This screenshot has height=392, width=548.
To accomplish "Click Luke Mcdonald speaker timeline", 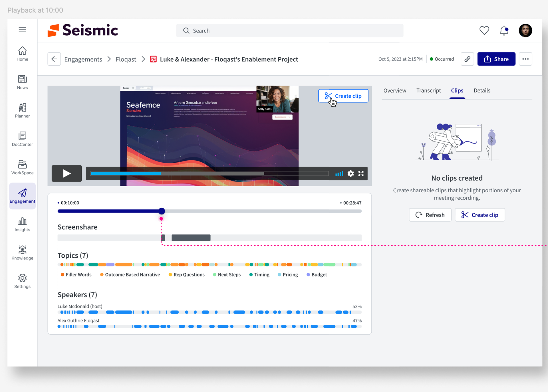I will [209, 312].
